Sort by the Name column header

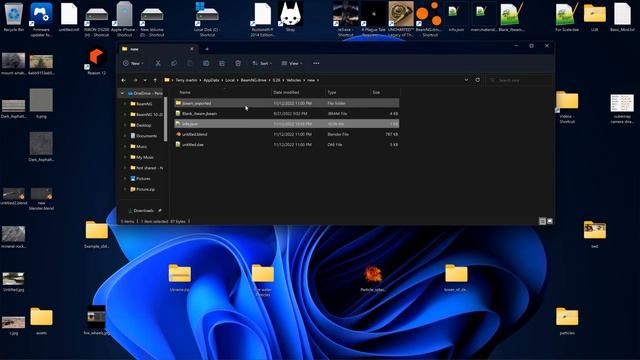(222, 93)
